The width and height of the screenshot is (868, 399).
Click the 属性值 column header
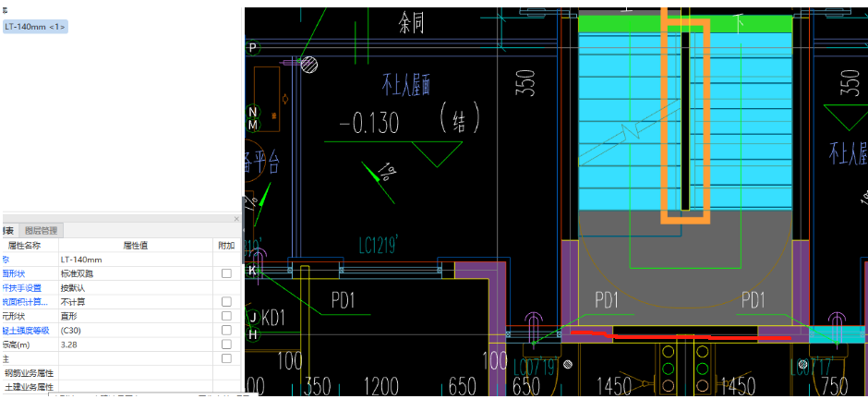[x=136, y=245]
